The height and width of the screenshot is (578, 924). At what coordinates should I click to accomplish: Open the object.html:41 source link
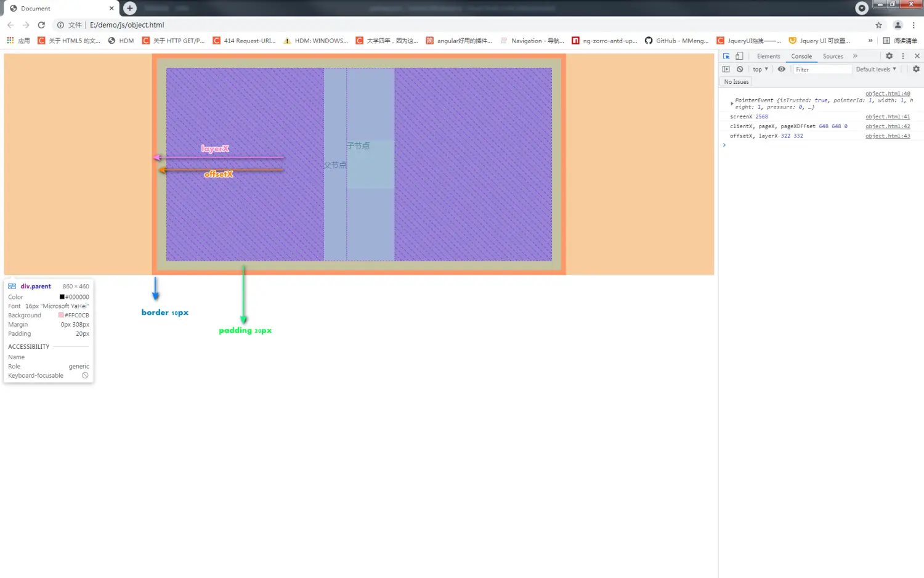pos(888,116)
